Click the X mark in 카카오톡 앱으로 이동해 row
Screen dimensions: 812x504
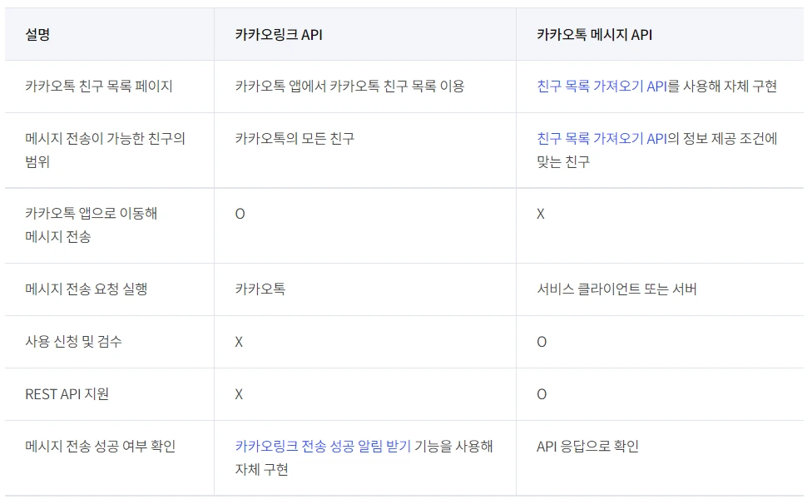[541, 214]
